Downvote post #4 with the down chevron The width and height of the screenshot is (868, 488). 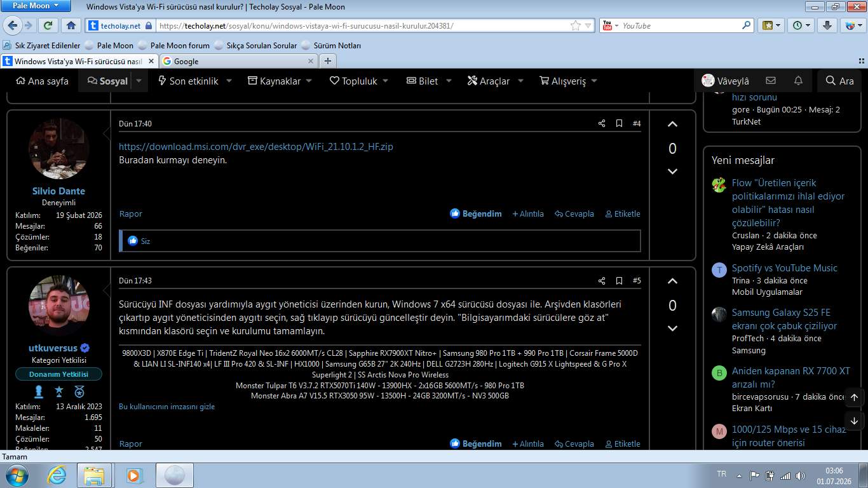point(672,172)
